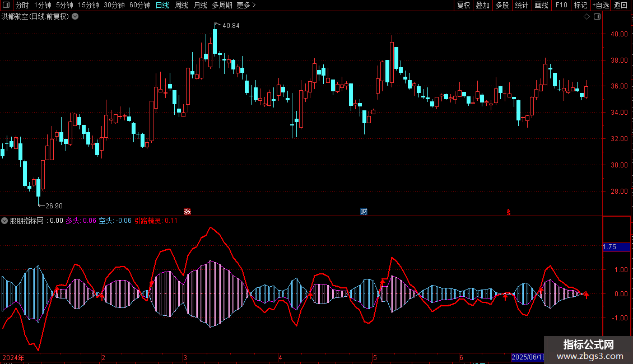Click the 空头: -0.06 value label
Screen dimensions: 633x364
tap(115, 221)
